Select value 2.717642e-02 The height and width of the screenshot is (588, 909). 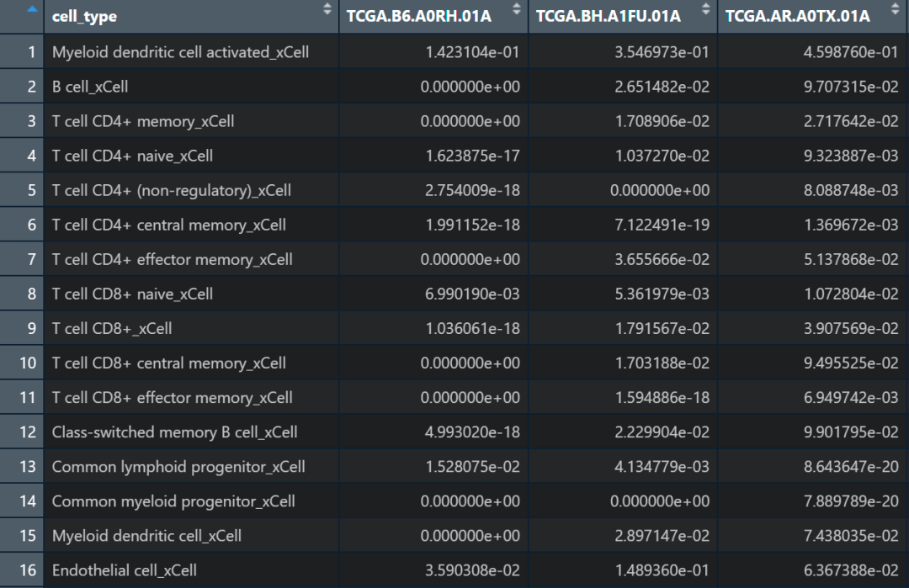coord(851,121)
